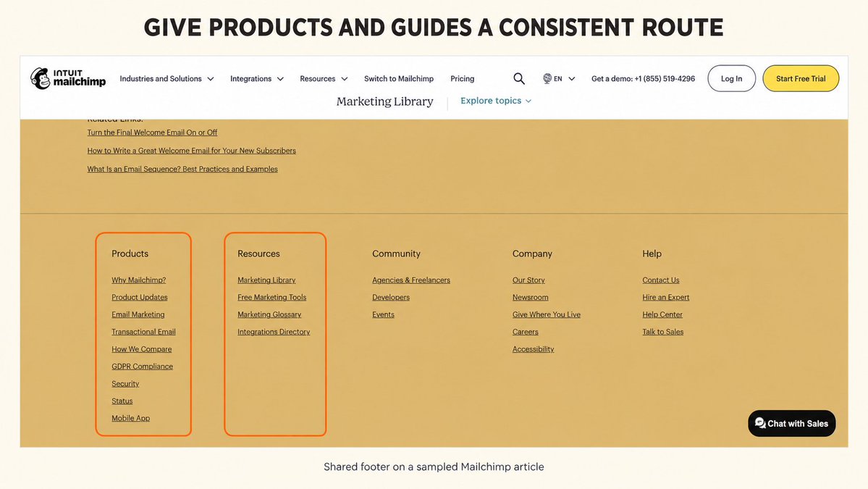
Task: Click the Developers footer link
Action: coord(391,298)
